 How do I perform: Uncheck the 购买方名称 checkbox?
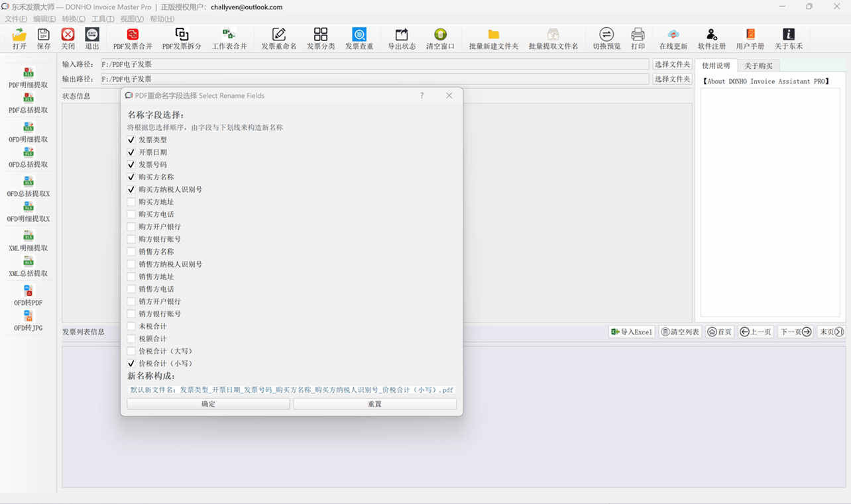pos(131,177)
